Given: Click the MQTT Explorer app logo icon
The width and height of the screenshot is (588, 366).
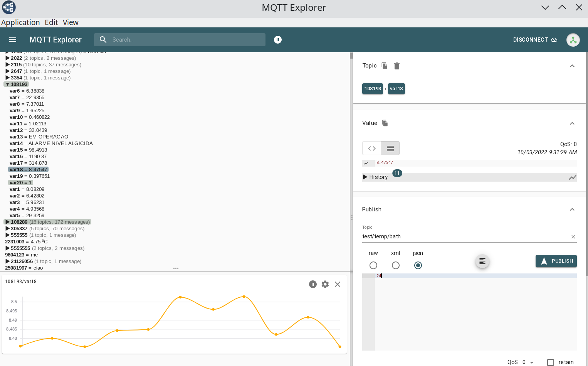Looking at the screenshot, I should [x=9, y=7].
